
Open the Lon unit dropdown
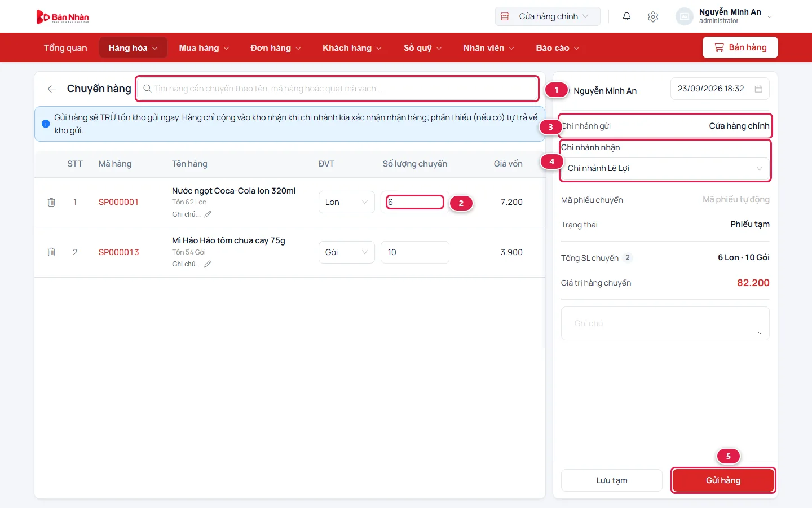pos(347,202)
